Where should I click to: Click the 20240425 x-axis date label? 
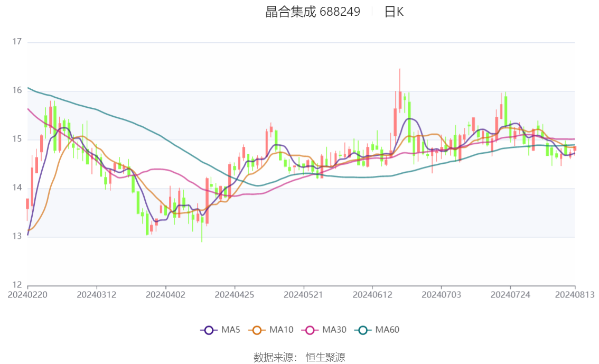tap(235, 295)
